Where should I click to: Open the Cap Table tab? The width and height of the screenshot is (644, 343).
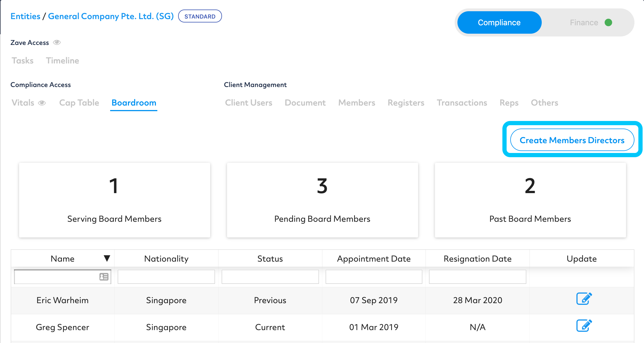pos(79,103)
